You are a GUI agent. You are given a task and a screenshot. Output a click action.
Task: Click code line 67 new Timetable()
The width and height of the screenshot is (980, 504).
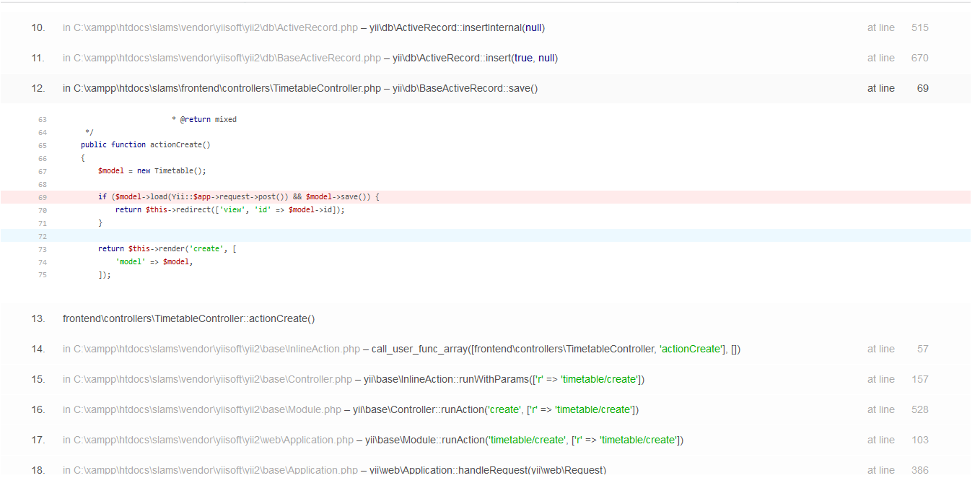tap(152, 171)
